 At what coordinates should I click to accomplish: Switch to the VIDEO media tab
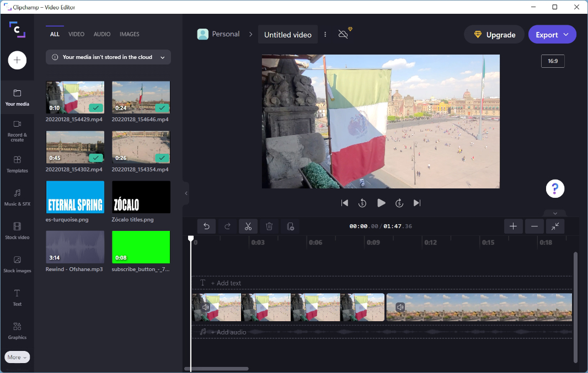pyautogui.click(x=76, y=34)
